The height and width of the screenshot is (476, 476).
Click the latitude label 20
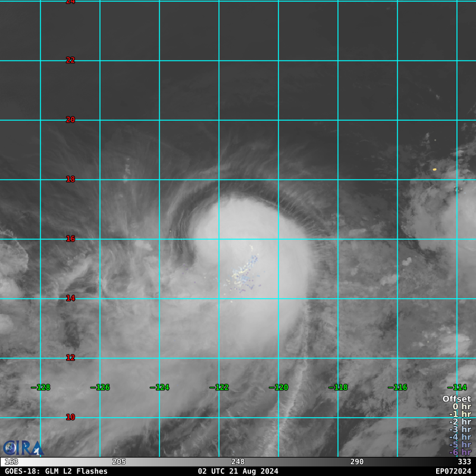coord(70,120)
